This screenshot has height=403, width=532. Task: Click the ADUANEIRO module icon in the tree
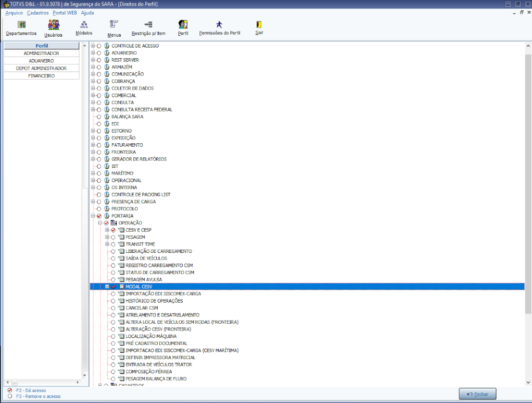(x=106, y=53)
